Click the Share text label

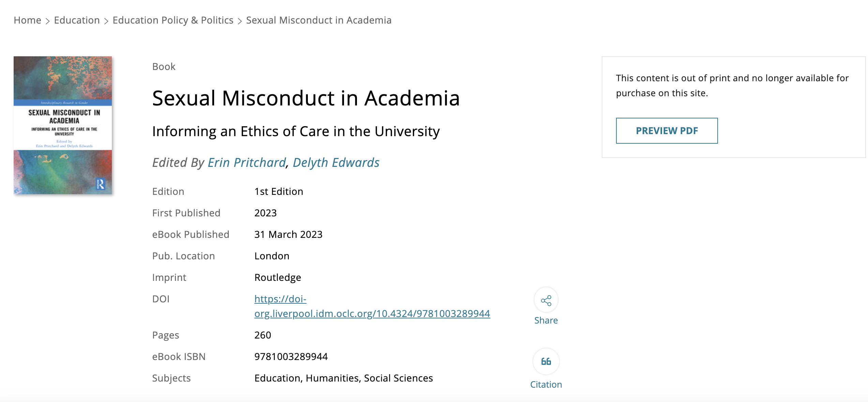tap(546, 320)
